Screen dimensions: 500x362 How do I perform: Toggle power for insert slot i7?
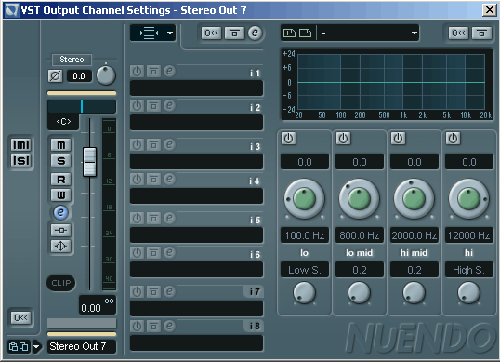click(x=137, y=292)
